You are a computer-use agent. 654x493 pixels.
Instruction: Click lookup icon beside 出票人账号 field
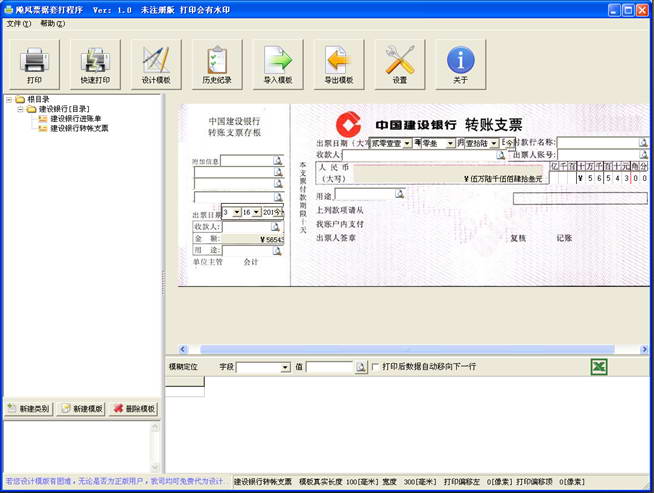pyautogui.click(x=644, y=154)
